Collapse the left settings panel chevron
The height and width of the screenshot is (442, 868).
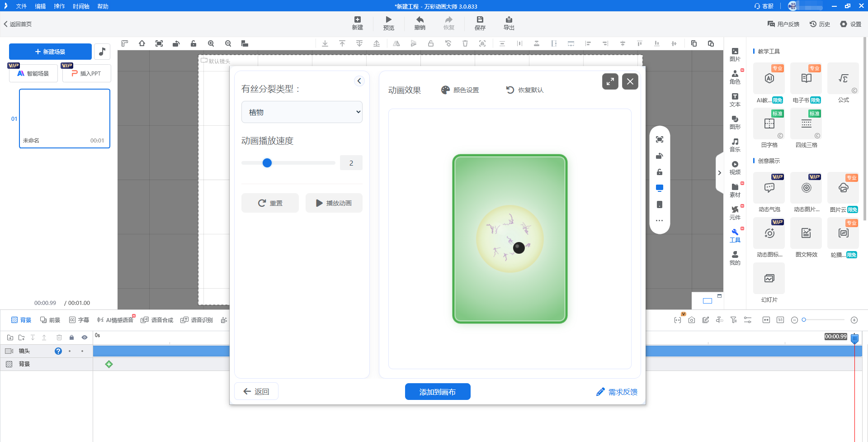click(x=359, y=81)
